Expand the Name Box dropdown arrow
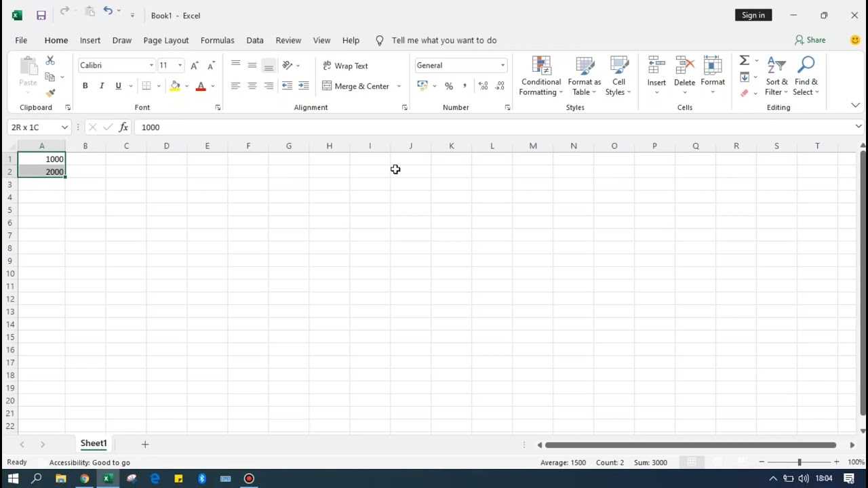 (64, 127)
